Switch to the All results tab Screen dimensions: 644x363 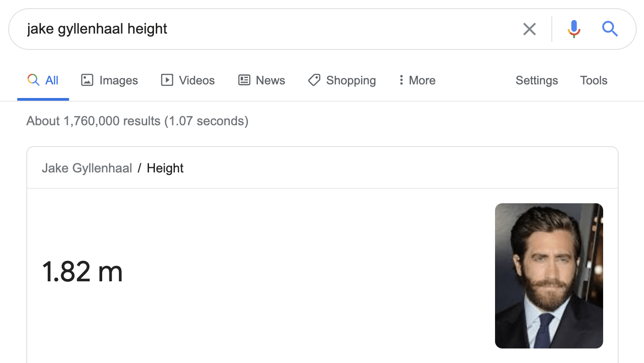(52, 80)
